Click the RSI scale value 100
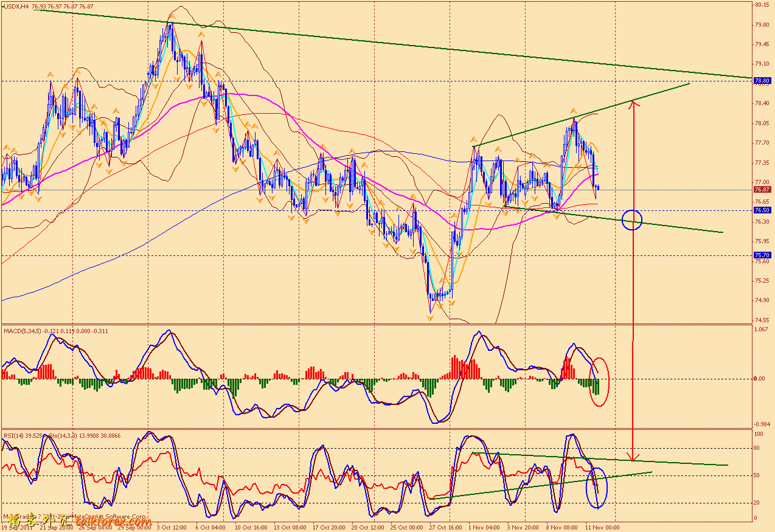This screenshot has width=775, height=532. coord(759,435)
